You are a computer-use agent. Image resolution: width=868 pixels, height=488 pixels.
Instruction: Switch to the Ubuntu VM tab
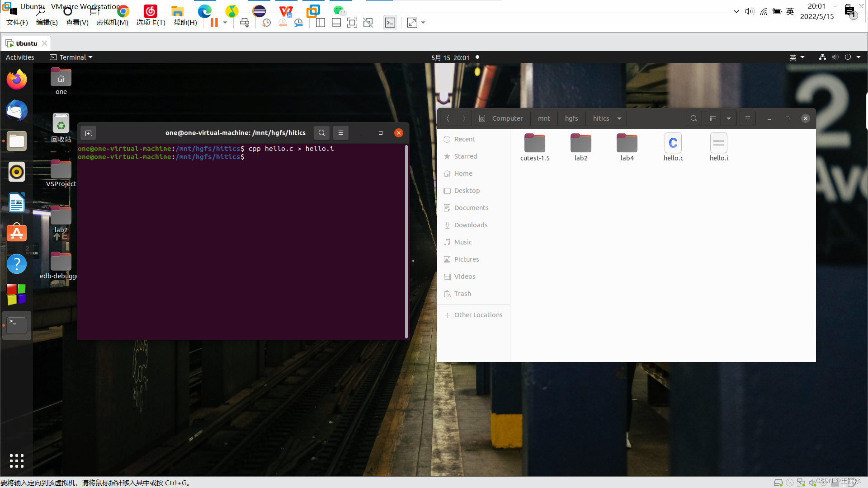coord(25,43)
